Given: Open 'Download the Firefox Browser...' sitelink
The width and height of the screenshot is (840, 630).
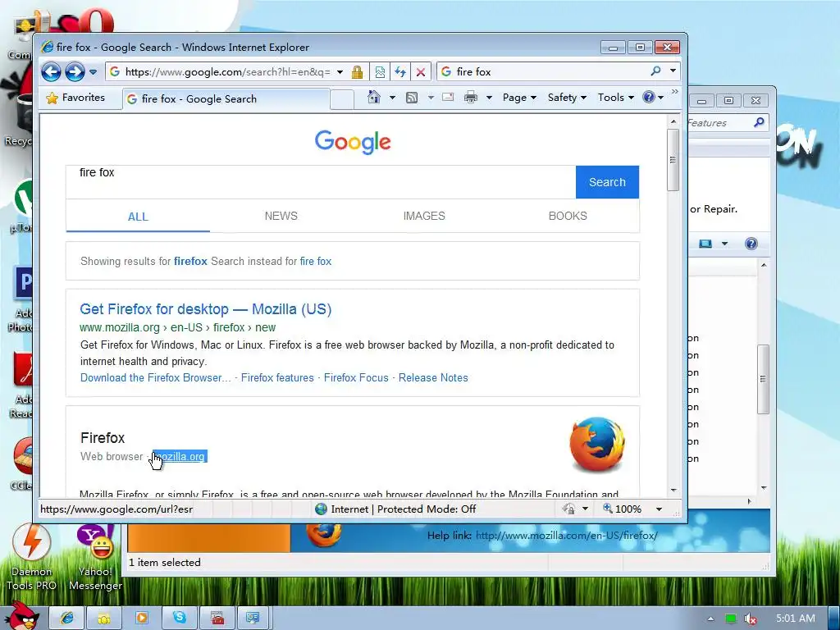Looking at the screenshot, I should point(155,377).
